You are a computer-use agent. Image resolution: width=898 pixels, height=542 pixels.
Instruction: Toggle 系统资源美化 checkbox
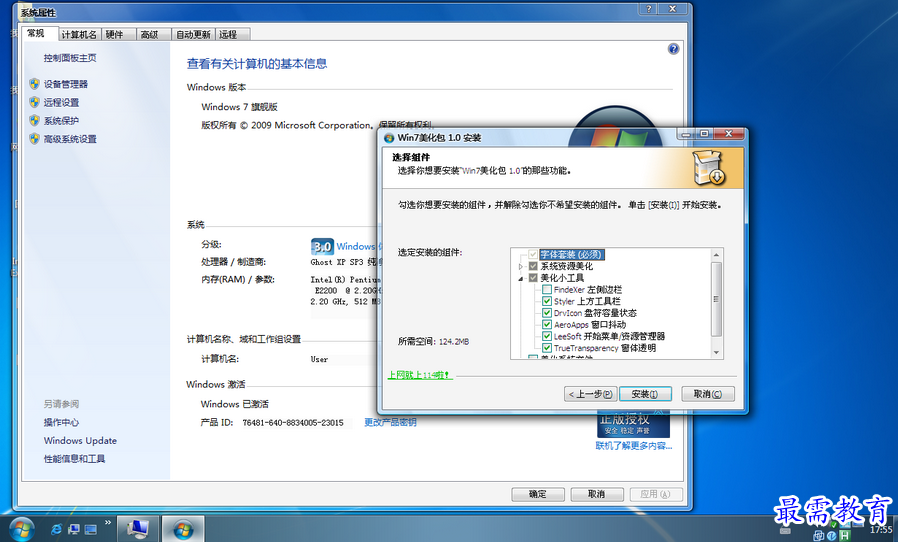(533, 266)
